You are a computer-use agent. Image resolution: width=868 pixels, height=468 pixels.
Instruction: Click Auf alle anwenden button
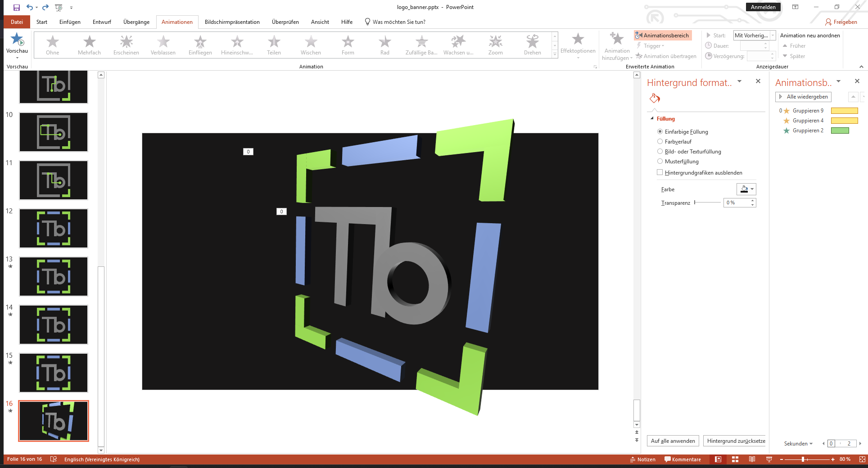click(673, 441)
